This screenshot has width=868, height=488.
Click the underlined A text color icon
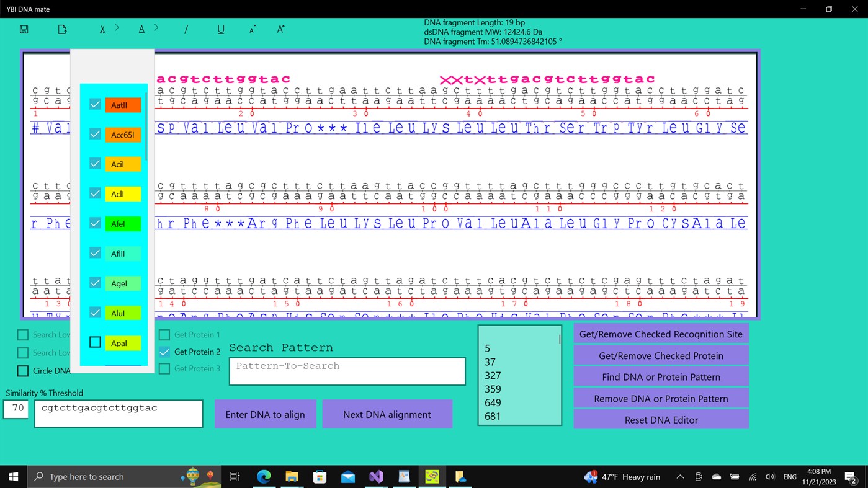[141, 29]
